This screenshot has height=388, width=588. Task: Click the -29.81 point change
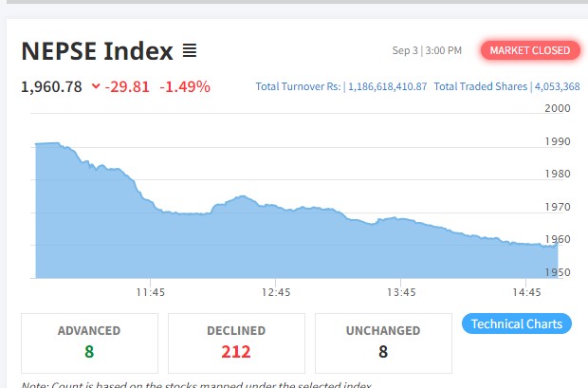click(x=127, y=87)
